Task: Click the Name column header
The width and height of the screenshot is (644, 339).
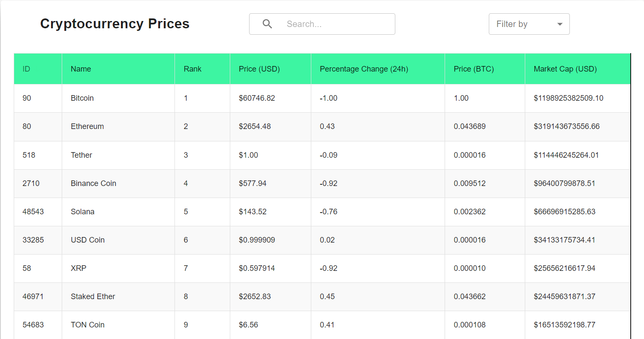Action: (x=118, y=69)
